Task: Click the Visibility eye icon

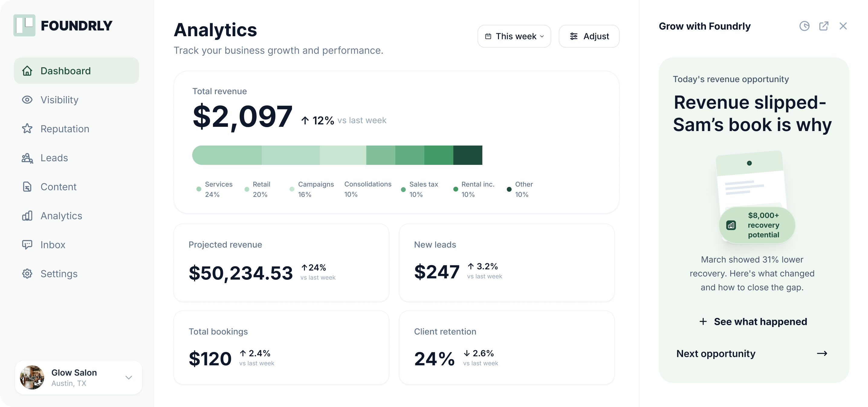Action: click(x=27, y=100)
